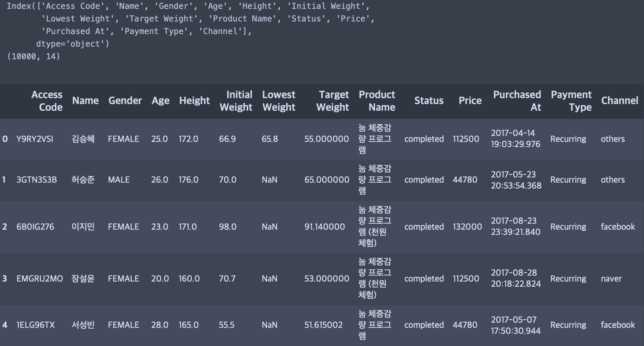Screen dimensions: 644x346
Task: Click others channel in row 0
Action: pyautogui.click(x=613, y=139)
